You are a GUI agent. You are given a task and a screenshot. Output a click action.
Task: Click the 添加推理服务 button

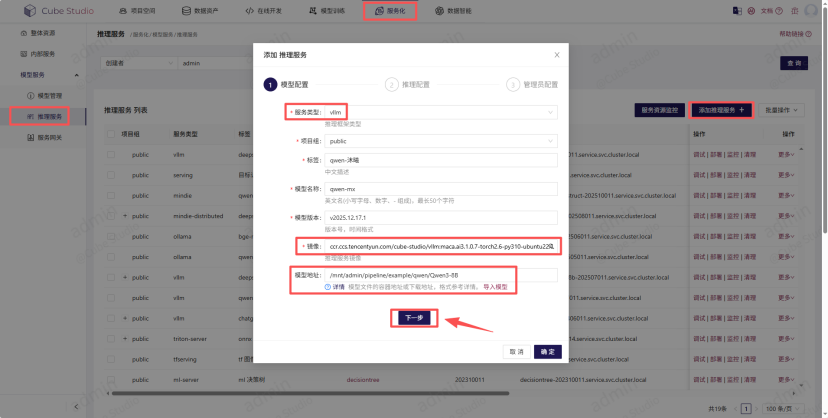(721, 110)
